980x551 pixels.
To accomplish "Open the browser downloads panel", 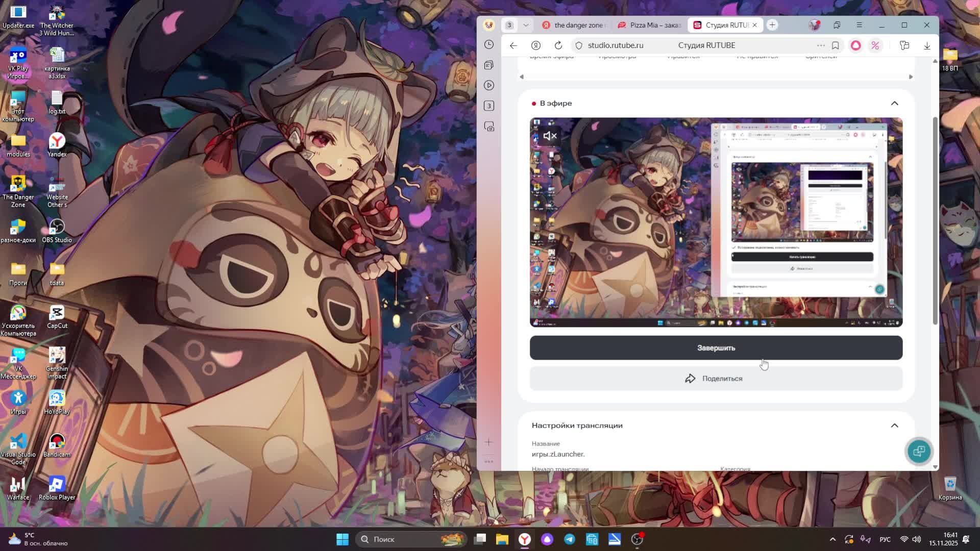I will pos(927,45).
